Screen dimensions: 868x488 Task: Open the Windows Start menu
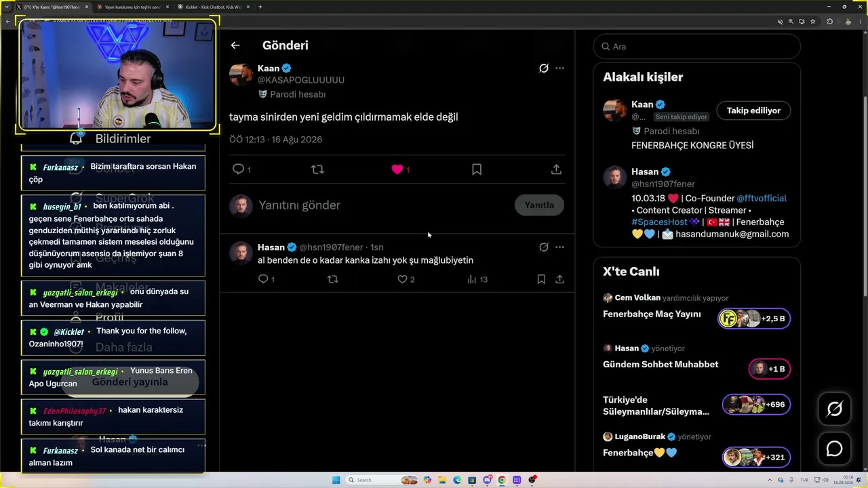pyautogui.click(x=336, y=480)
